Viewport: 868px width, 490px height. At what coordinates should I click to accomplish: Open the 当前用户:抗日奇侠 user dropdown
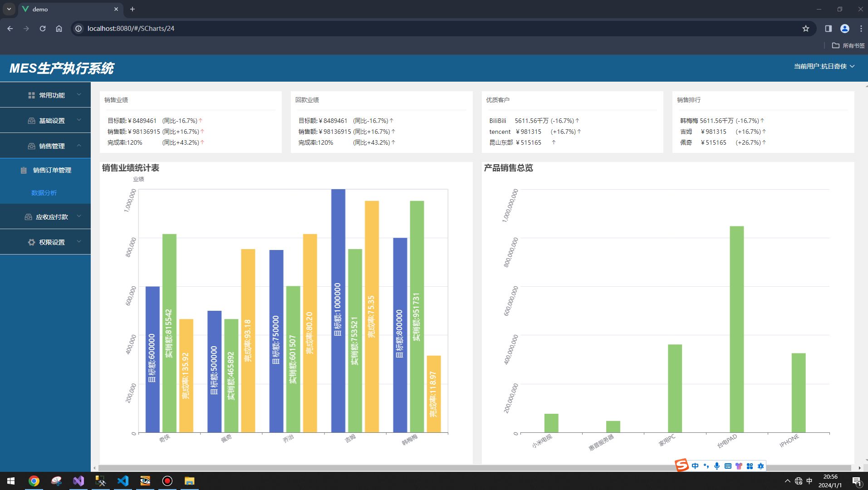[824, 66]
